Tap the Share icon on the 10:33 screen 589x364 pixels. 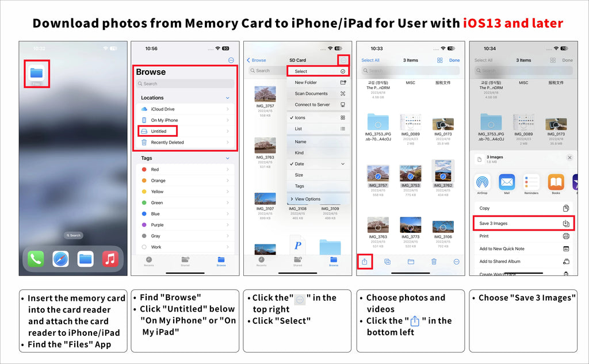coord(364,262)
